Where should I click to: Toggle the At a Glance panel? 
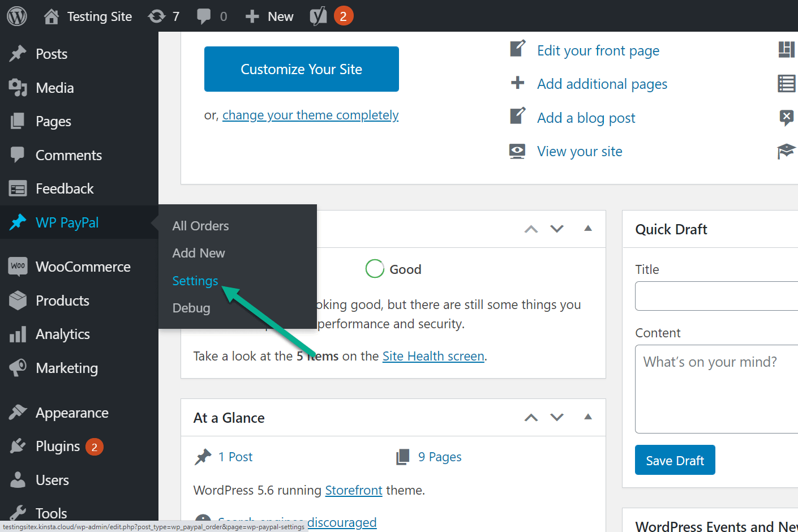click(588, 417)
